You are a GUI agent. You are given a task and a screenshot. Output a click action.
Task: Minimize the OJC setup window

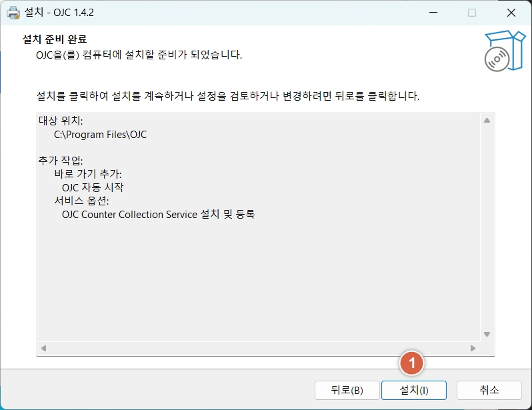[x=434, y=13]
